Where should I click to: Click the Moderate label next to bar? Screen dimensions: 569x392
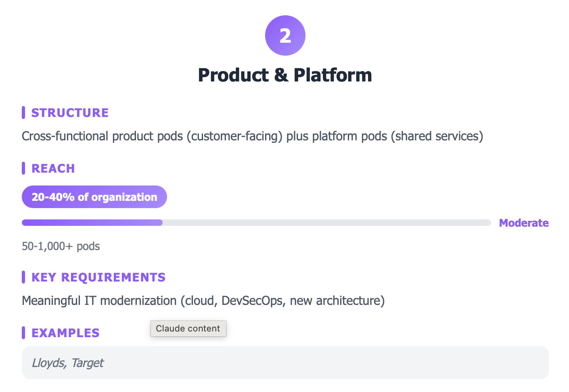pos(523,223)
